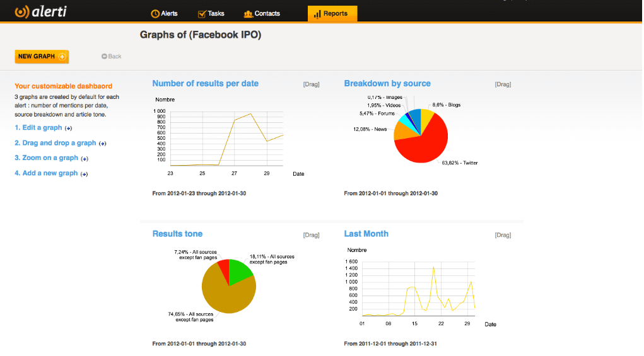This screenshot has width=644, height=356.
Task: Click 'From 2011-12-01 through 2011-12-31' text
Action: pos(390,343)
